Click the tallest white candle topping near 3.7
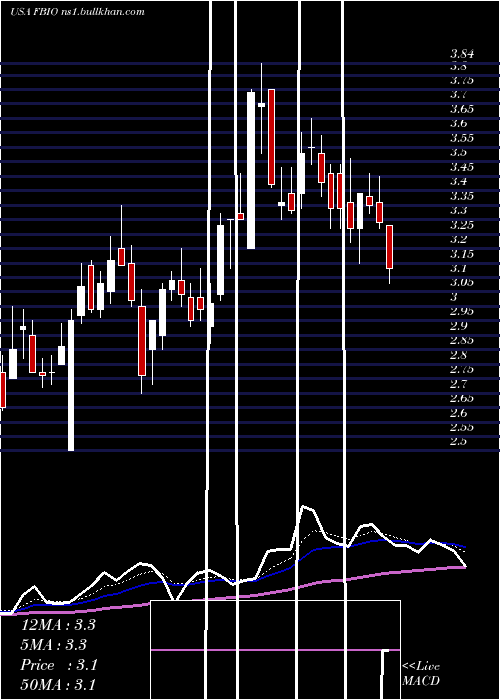This screenshot has width=500, height=700. point(251,170)
